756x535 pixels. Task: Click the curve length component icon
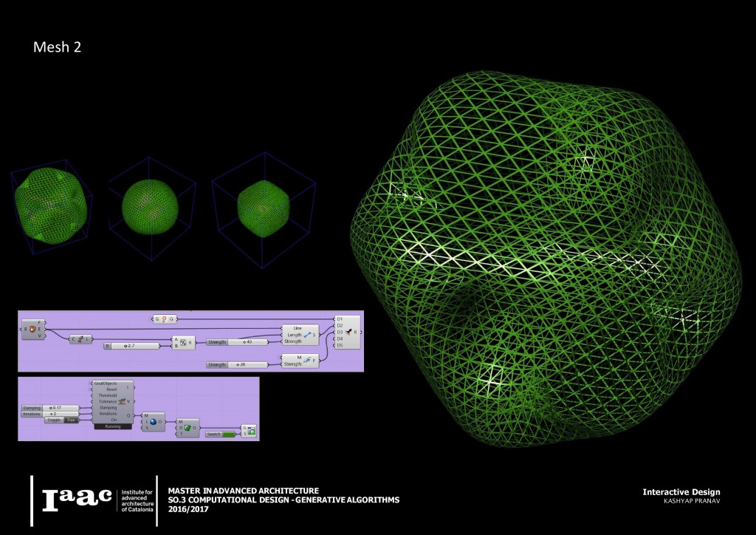coord(79,338)
